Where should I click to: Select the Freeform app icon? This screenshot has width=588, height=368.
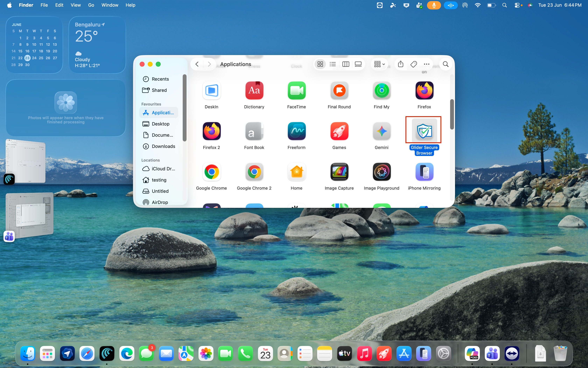click(x=296, y=131)
